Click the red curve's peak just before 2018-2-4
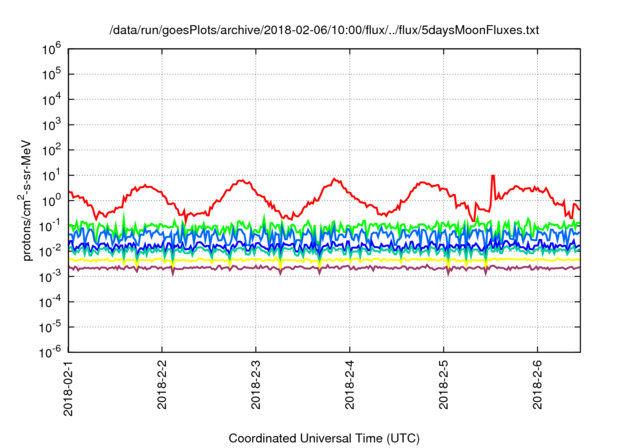 [x=335, y=180]
